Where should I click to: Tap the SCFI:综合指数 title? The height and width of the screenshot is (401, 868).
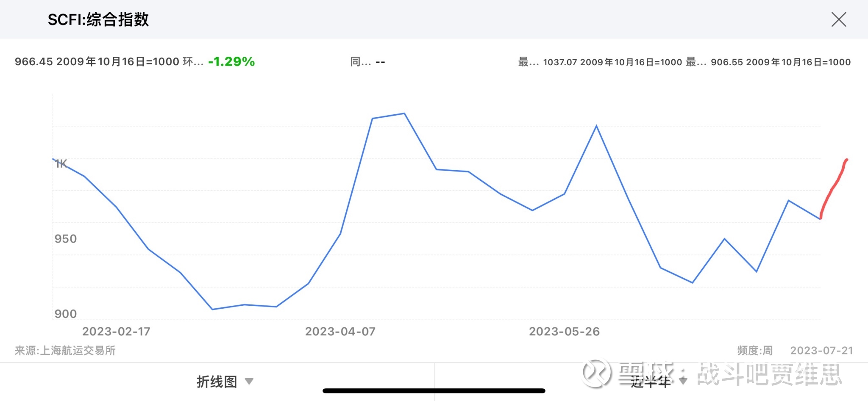pyautogui.click(x=98, y=19)
